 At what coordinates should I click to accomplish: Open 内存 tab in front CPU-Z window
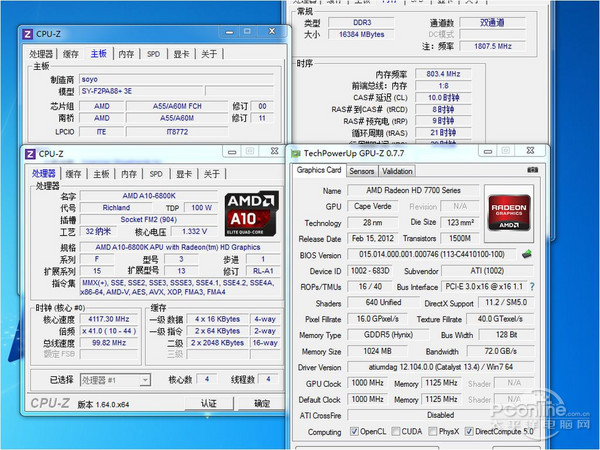pos(129,174)
